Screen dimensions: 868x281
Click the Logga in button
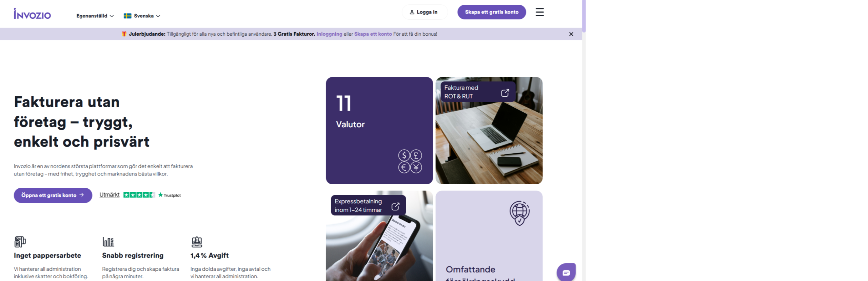pos(425,12)
